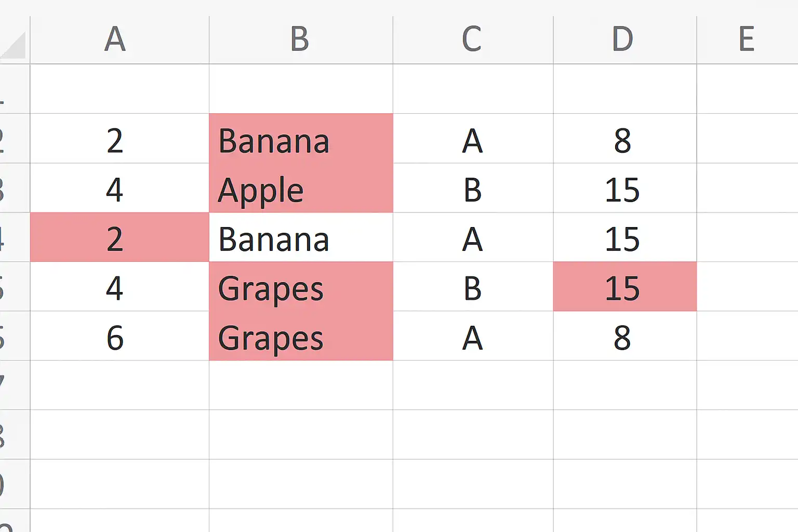
Task: Select column B header
Action: [x=301, y=40]
